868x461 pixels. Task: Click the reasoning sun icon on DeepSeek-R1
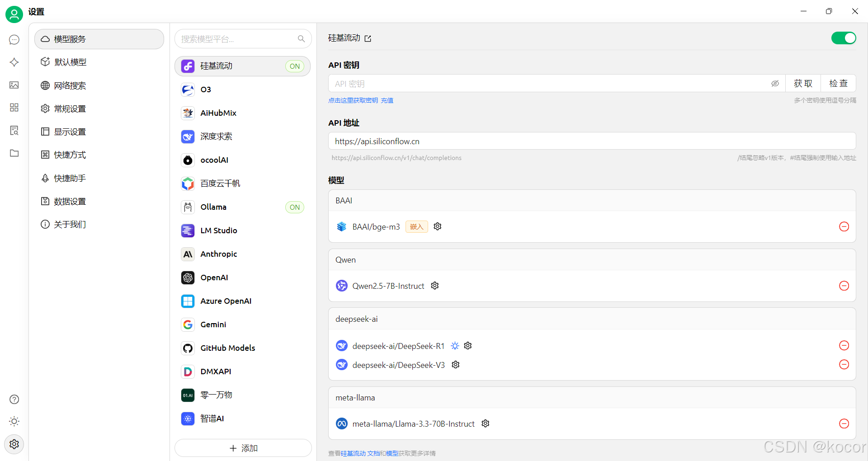[455, 346]
